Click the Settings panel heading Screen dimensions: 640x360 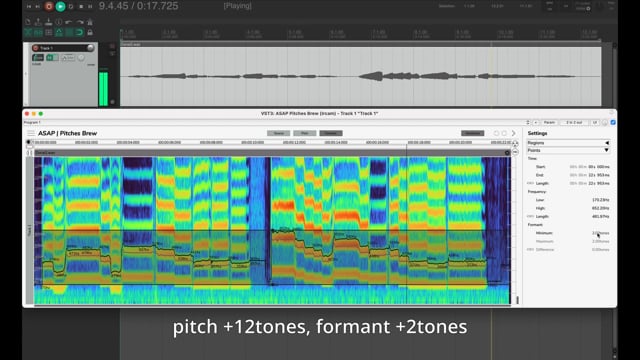coord(537,133)
